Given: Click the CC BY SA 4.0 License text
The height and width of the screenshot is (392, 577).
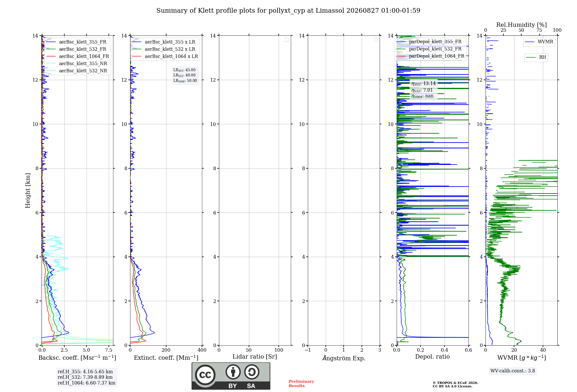Looking at the screenshot, I should pyautogui.click(x=453, y=387).
